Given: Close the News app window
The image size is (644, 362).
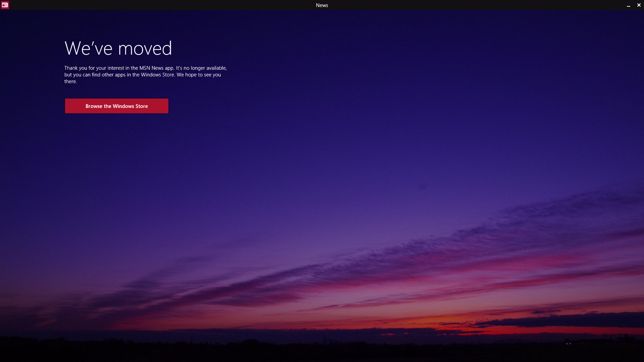Looking at the screenshot, I should point(639,5).
